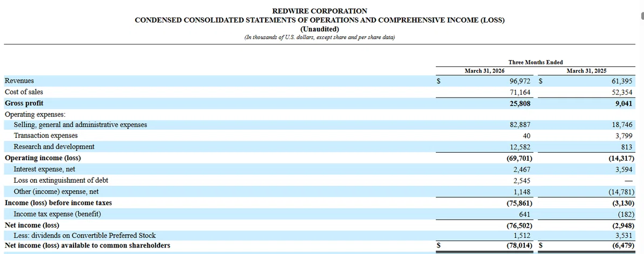Click gross profit value 25,808
The width and height of the screenshot is (644, 254).
click(x=520, y=103)
